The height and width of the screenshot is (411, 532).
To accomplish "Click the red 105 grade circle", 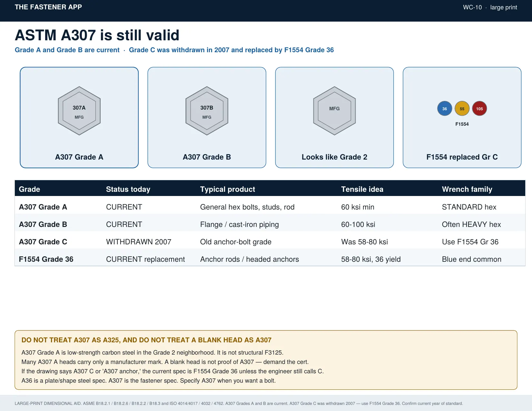I will coord(479,109).
